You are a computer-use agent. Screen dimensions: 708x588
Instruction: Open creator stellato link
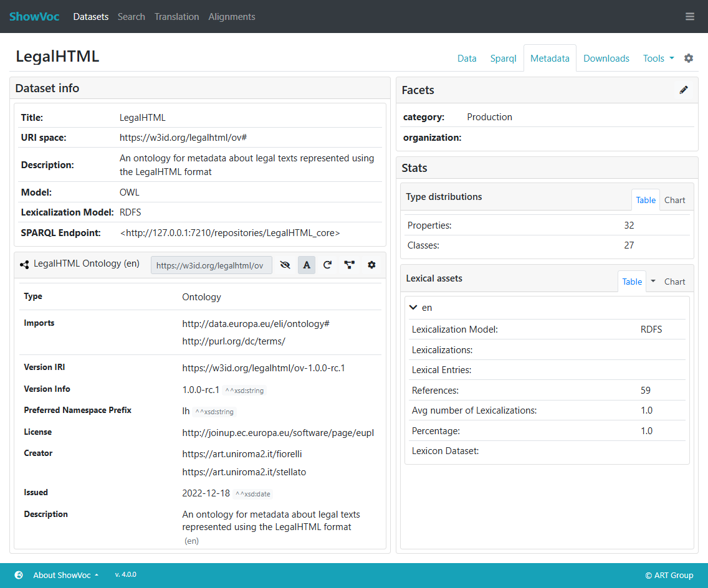pos(244,472)
